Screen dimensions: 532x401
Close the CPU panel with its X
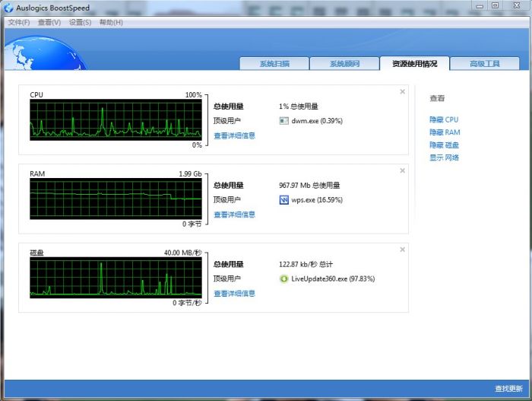click(x=402, y=92)
